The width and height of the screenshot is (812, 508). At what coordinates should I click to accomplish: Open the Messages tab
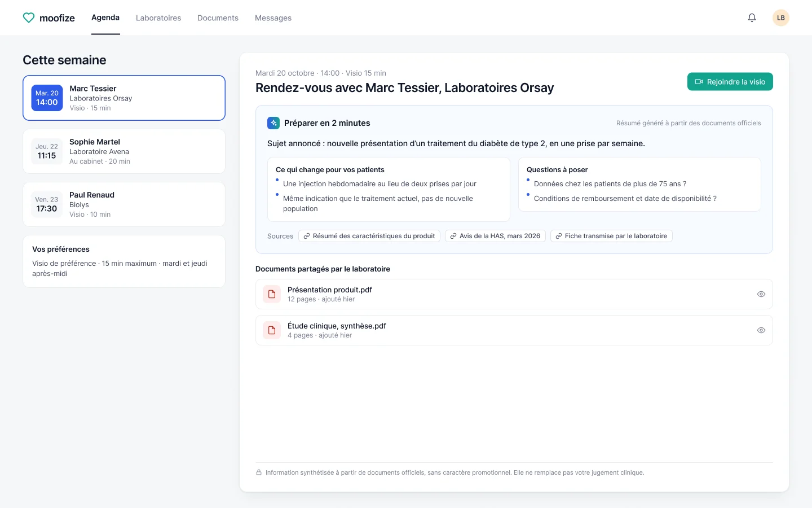click(x=273, y=18)
